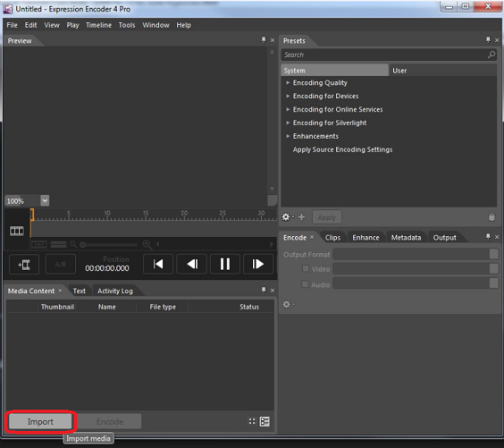Toggle the Video checkbox
504x448 pixels.
[306, 268]
